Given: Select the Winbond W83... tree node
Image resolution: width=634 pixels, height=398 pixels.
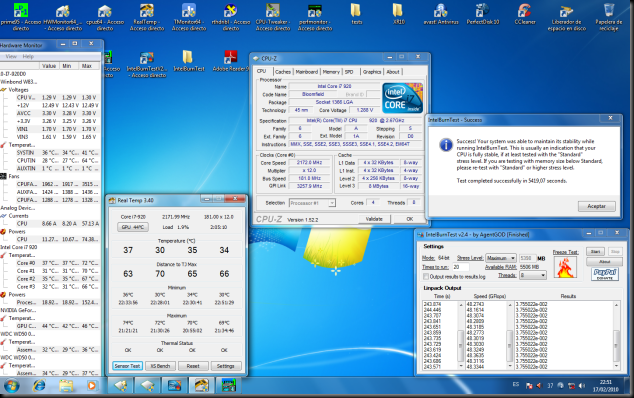Looking at the screenshot, I should (19, 82).
